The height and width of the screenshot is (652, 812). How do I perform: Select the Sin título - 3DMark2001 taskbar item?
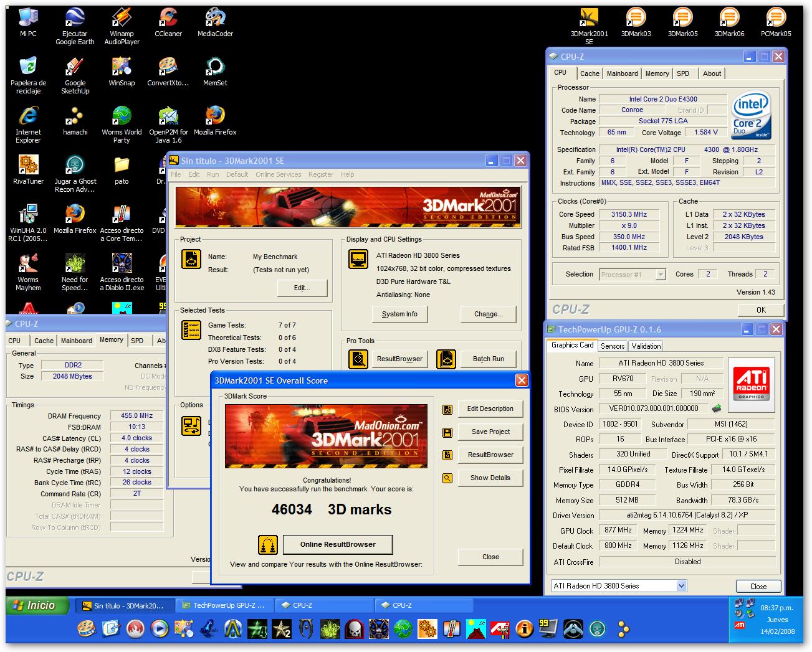[125, 605]
